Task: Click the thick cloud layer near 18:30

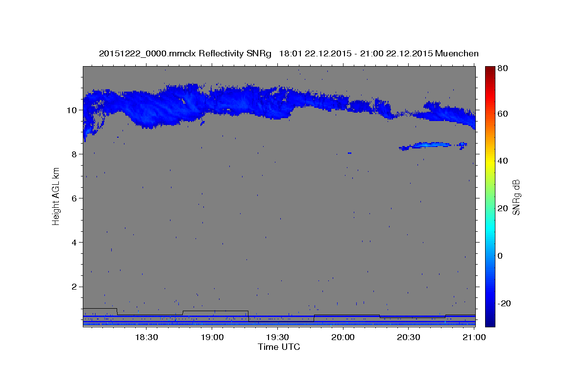Action: point(157,108)
